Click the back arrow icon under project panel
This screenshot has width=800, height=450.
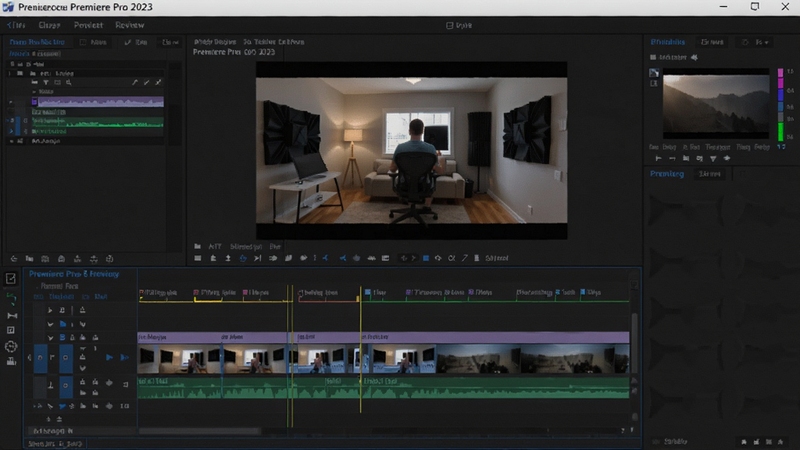(x=14, y=259)
